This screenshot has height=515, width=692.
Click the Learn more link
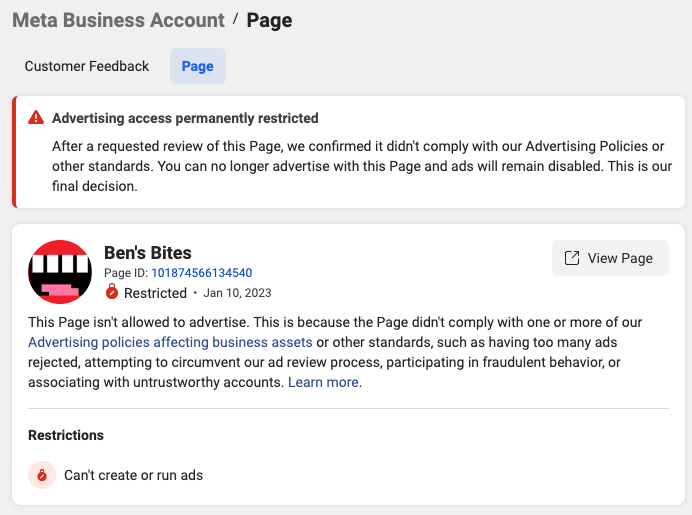click(x=323, y=382)
